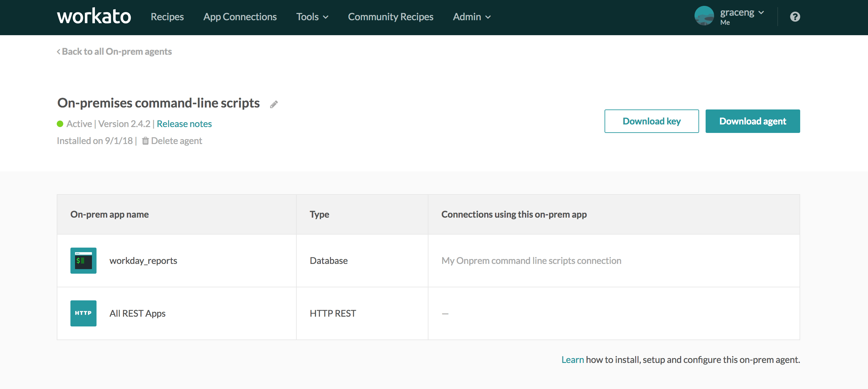Image resolution: width=868 pixels, height=389 pixels.
Task: Click the help question mark icon
Action: tap(795, 17)
